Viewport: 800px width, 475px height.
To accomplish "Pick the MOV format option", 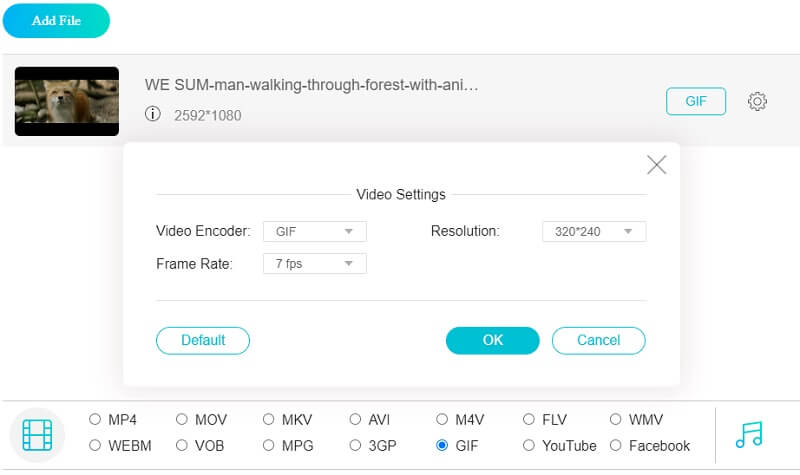I will click(x=182, y=420).
